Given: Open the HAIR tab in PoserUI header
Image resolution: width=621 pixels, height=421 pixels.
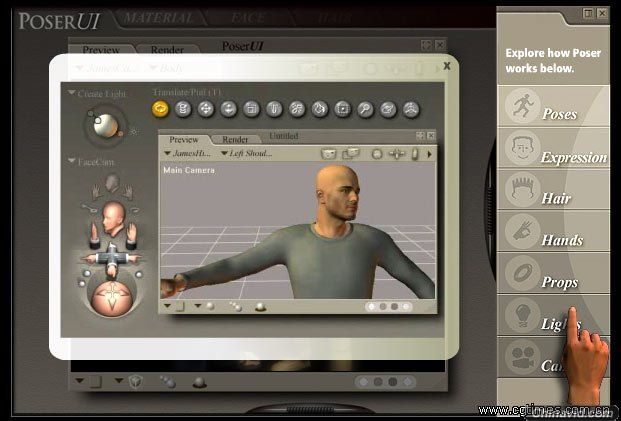Looking at the screenshot, I should tap(335, 18).
